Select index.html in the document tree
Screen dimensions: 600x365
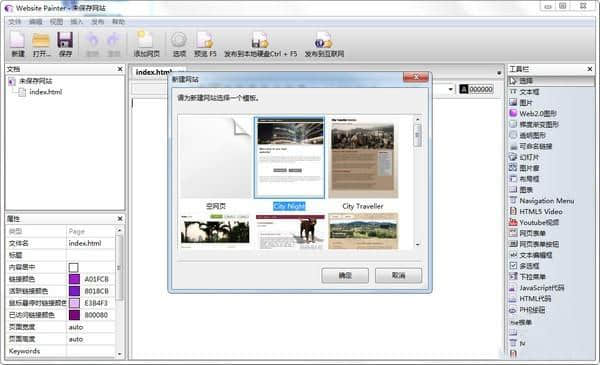pos(45,92)
